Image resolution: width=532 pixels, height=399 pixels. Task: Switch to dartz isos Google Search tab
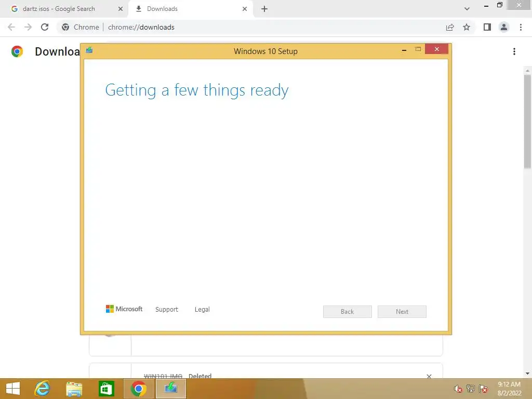pos(64,9)
